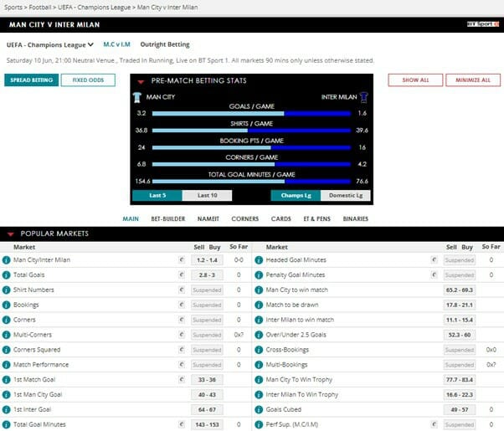
Task: Open the MAIN markets tab
Action: (131, 219)
